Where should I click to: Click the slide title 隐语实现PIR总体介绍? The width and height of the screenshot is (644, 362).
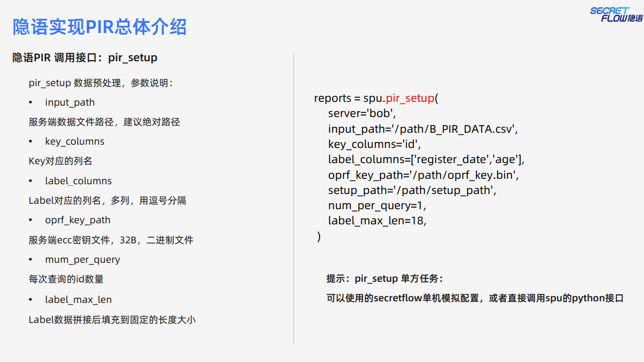coord(100,27)
